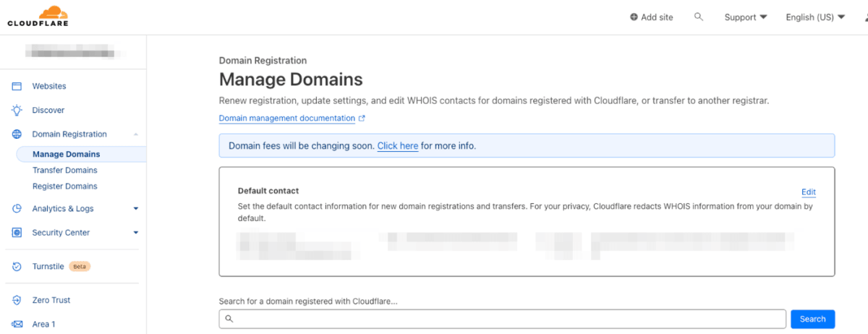Viewport: 868px width, 334px height.
Task: Open Turnstile in the sidebar
Action: [48, 267]
